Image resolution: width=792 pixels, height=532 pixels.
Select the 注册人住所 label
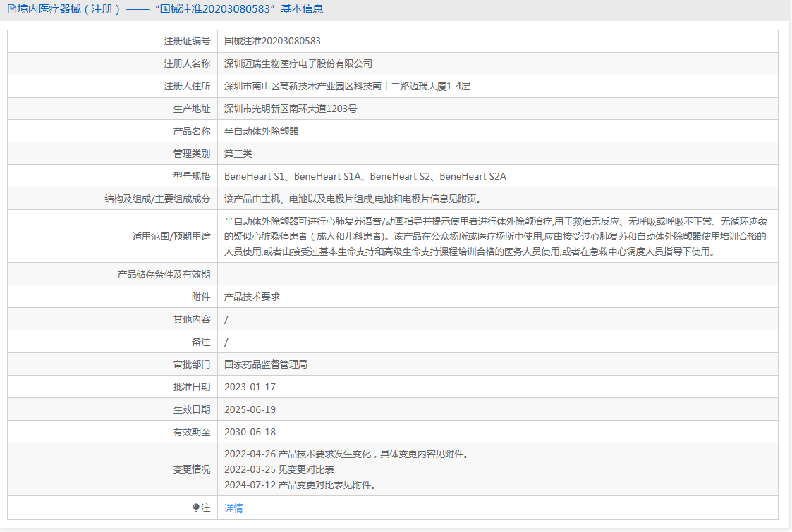(x=187, y=86)
